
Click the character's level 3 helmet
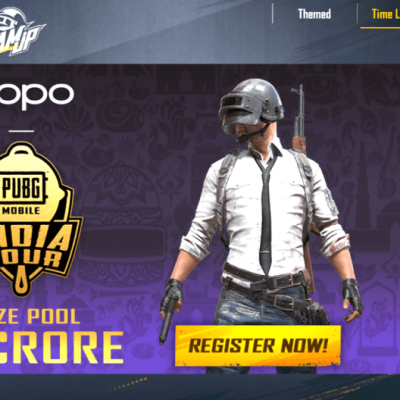coord(251,106)
